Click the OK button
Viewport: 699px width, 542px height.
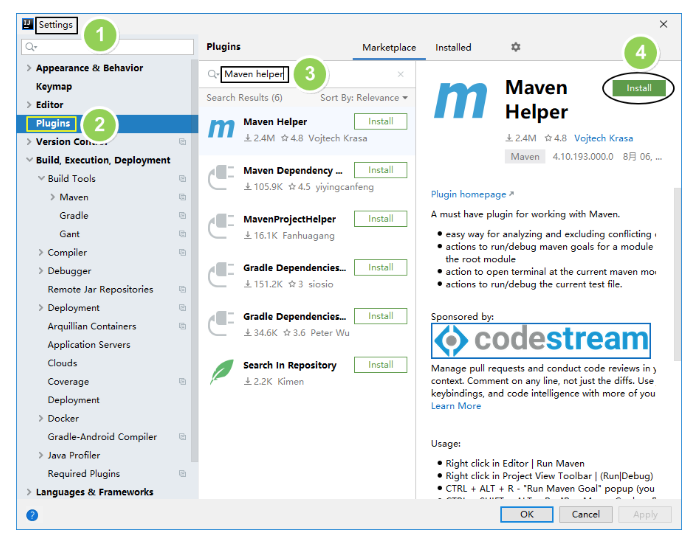click(x=526, y=514)
